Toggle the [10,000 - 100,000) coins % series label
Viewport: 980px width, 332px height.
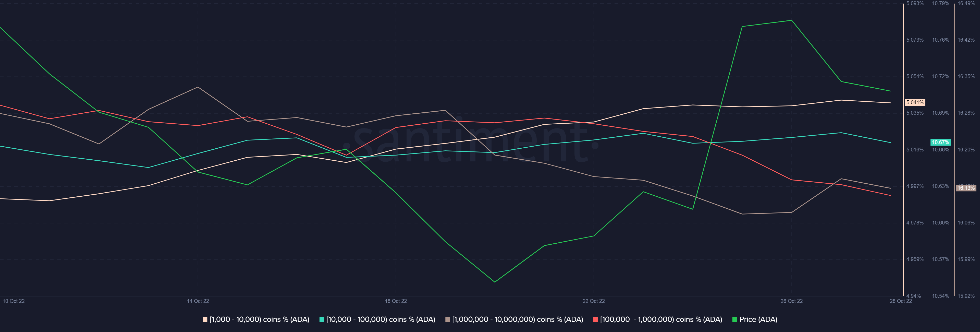point(381,319)
